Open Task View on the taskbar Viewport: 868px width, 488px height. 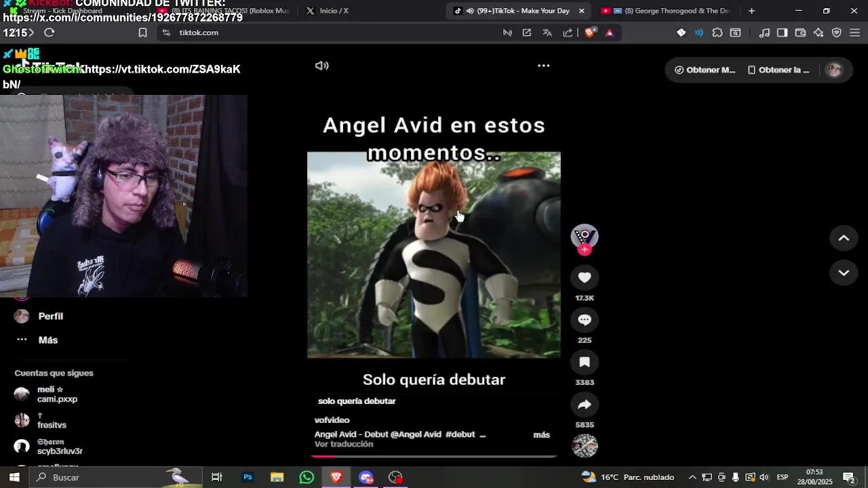[x=217, y=477]
